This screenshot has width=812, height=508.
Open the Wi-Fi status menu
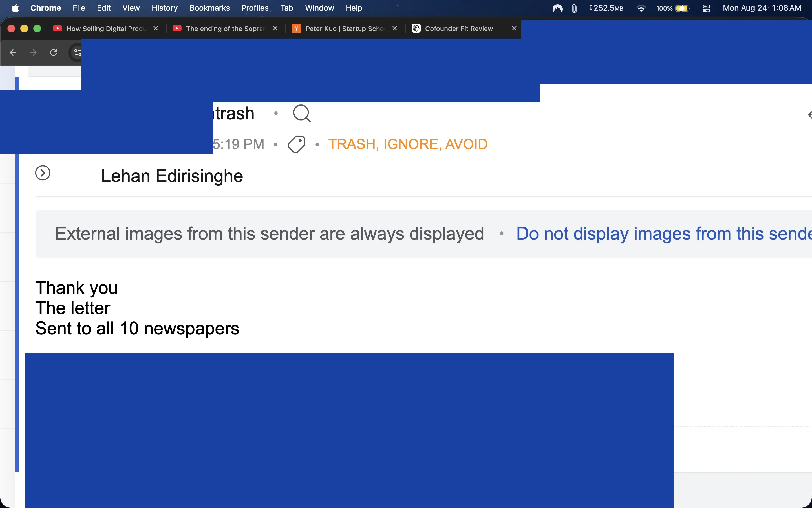tap(641, 8)
